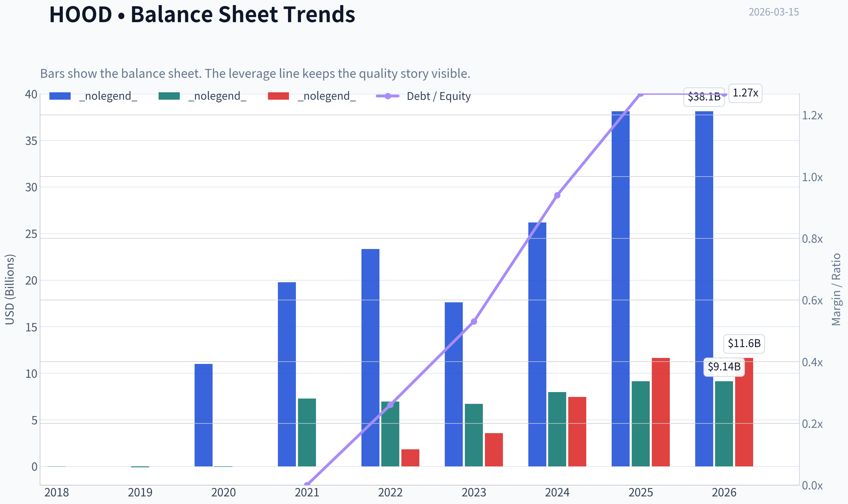Click the green bar for 2021
Screen dimensions: 848x504
click(x=307, y=432)
